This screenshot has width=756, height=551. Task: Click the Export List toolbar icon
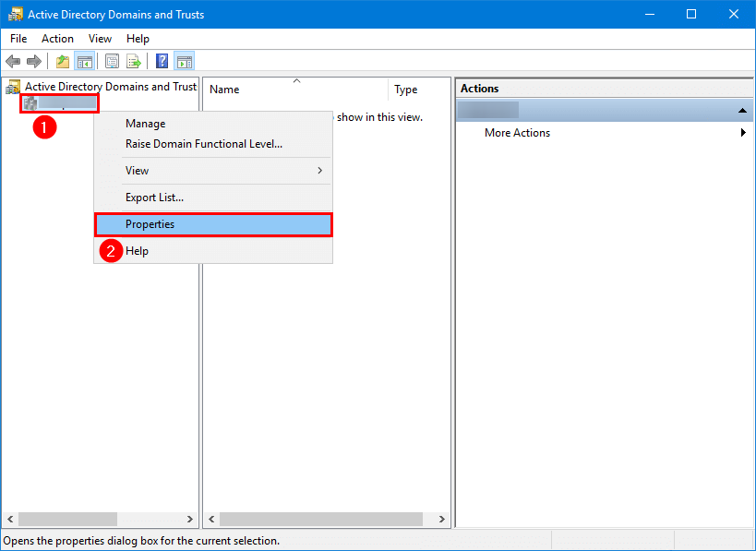pos(134,61)
